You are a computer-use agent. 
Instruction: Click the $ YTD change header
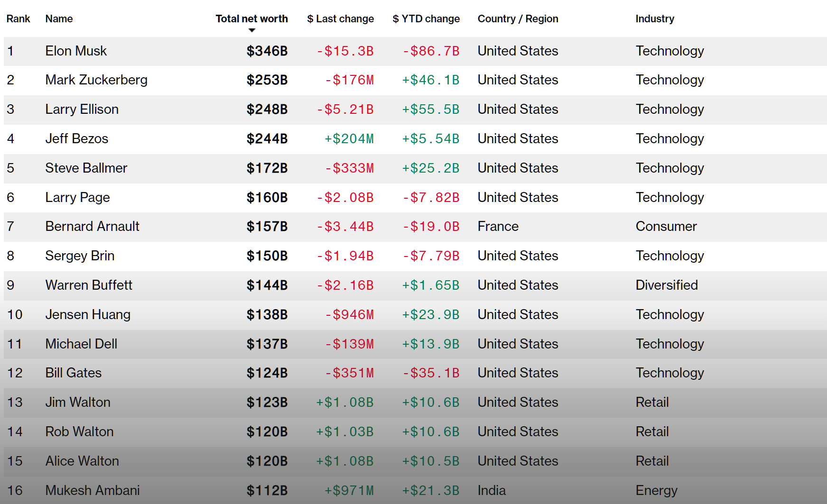click(x=426, y=19)
